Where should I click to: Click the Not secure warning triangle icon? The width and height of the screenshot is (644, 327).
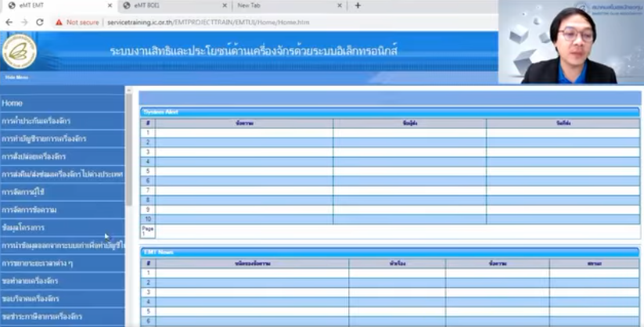[x=59, y=22]
